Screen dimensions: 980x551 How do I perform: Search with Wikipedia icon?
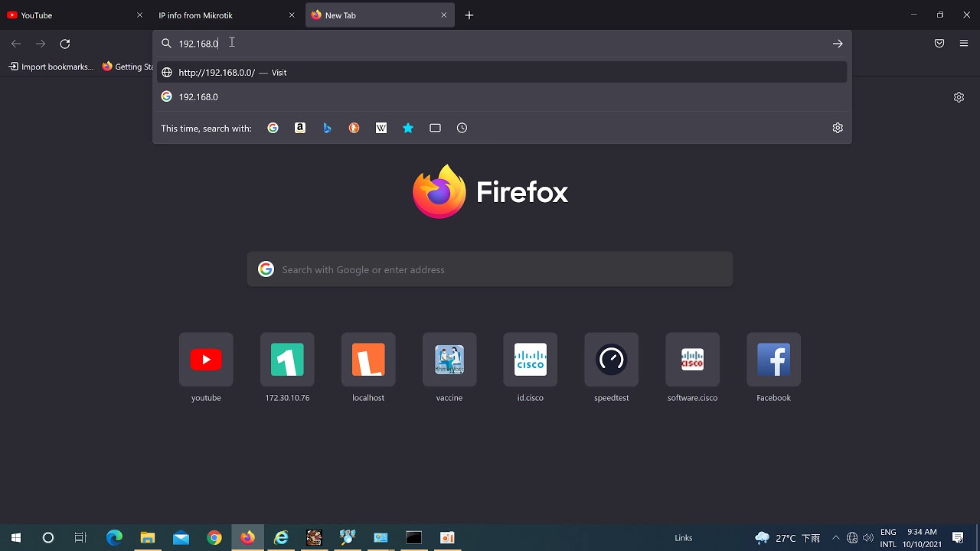point(381,128)
